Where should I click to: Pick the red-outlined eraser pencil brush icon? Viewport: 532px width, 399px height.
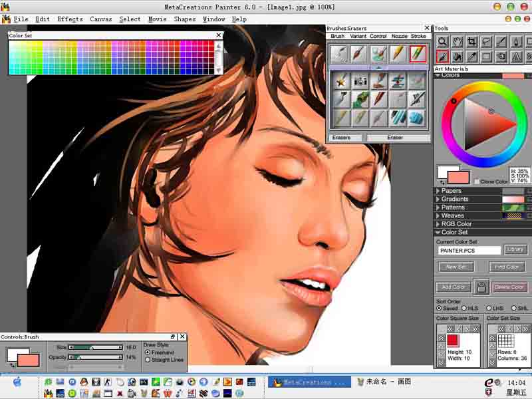pyautogui.click(x=418, y=54)
